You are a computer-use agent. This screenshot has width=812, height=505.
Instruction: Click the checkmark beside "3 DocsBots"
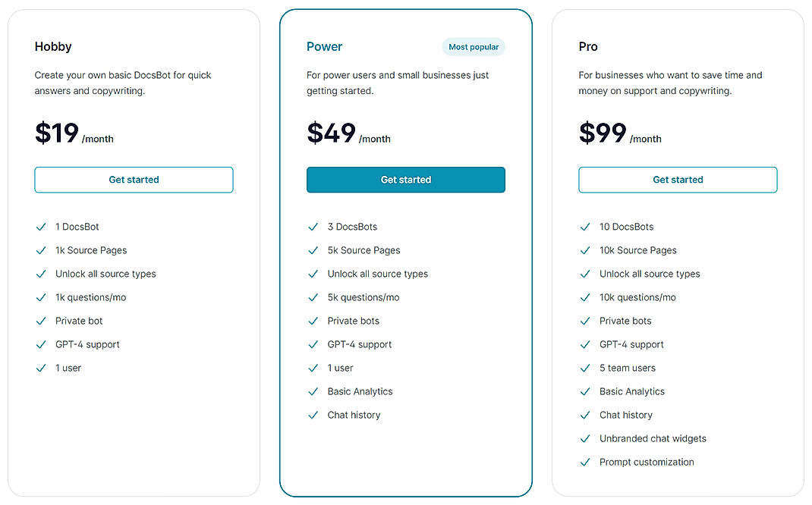coord(313,226)
